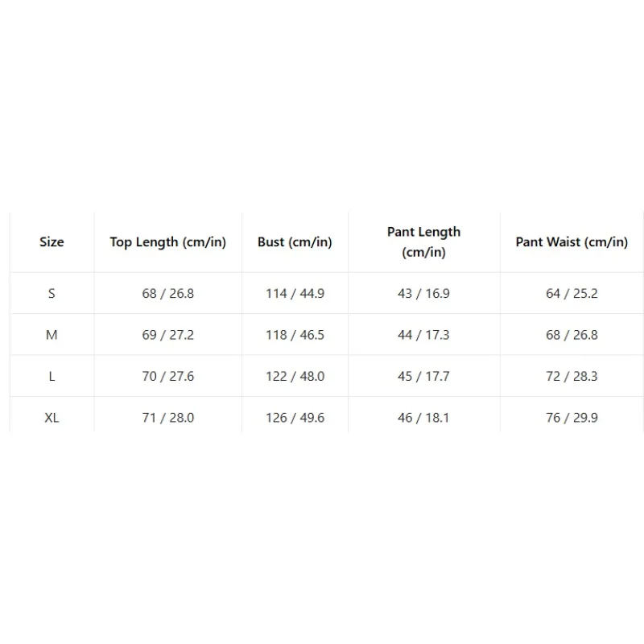This screenshot has height=644, width=644.
Task: Select the L size row label
Action: click(52, 376)
